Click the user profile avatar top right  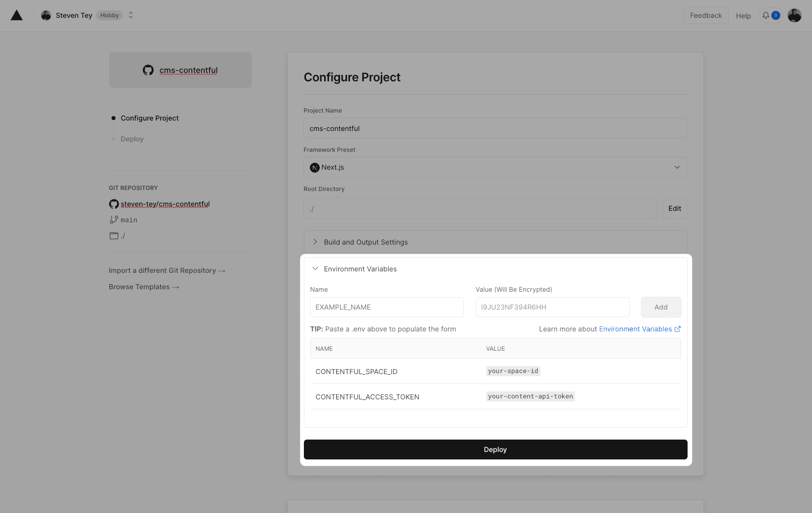[794, 15]
